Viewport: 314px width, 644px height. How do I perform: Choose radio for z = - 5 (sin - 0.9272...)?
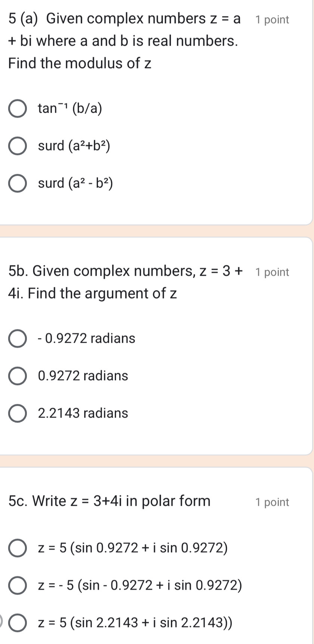tap(17, 585)
